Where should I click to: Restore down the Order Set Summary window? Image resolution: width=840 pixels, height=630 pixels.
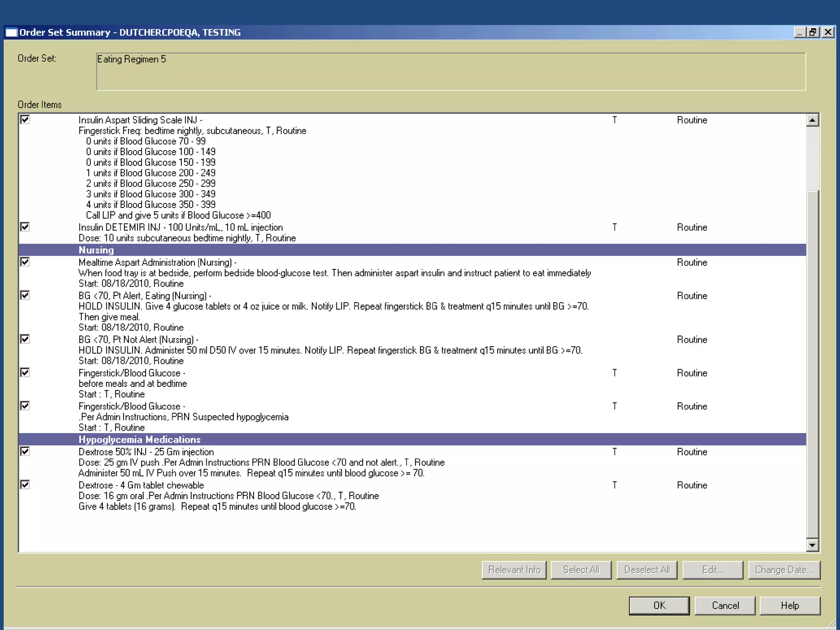(813, 32)
